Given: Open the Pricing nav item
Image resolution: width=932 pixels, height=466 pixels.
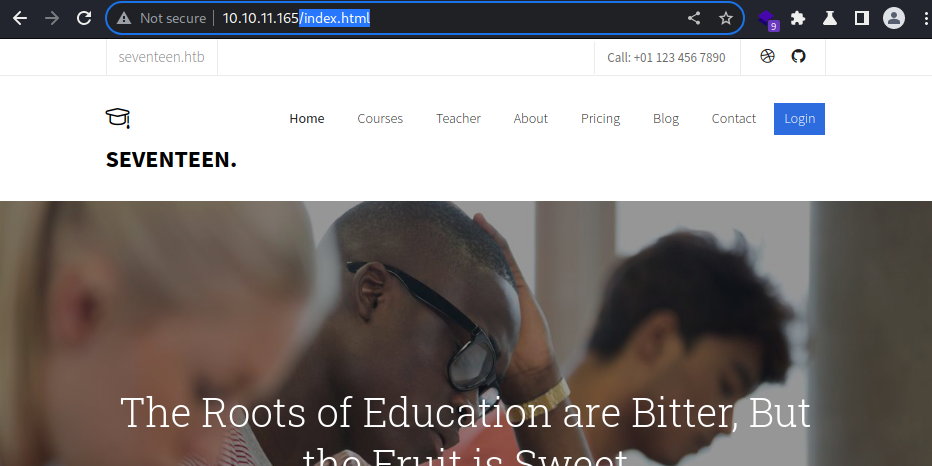Looking at the screenshot, I should [x=600, y=119].
